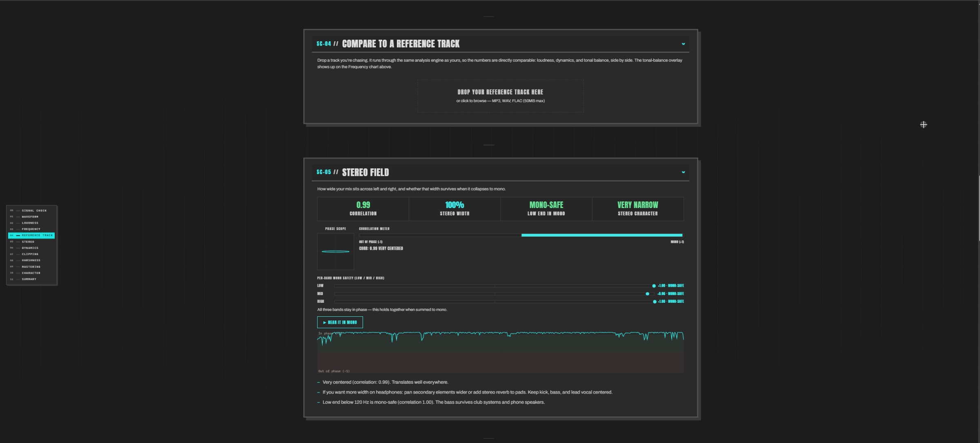Collapse the Compare to a Reference Track section

coord(683,44)
